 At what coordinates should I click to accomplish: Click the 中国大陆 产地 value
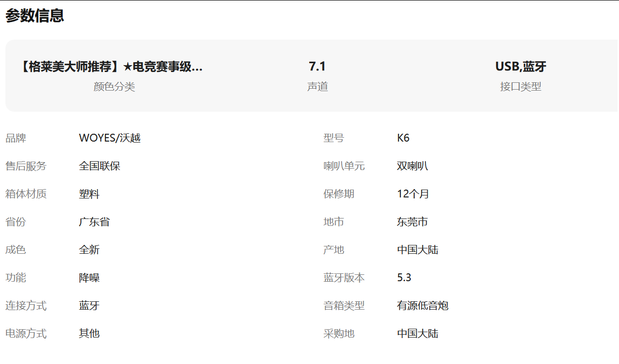pyautogui.click(x=418, y=249)
